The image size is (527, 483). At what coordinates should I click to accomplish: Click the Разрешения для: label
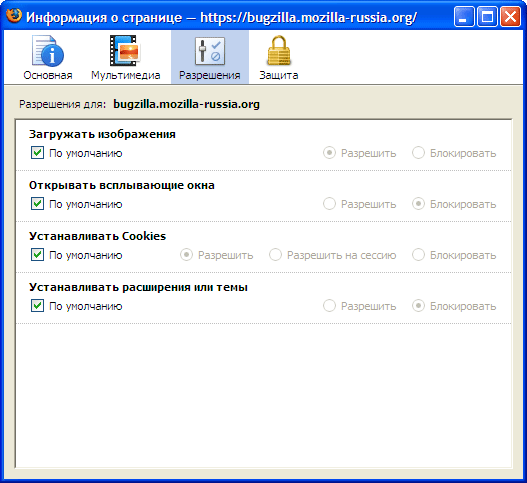point(63,104)
